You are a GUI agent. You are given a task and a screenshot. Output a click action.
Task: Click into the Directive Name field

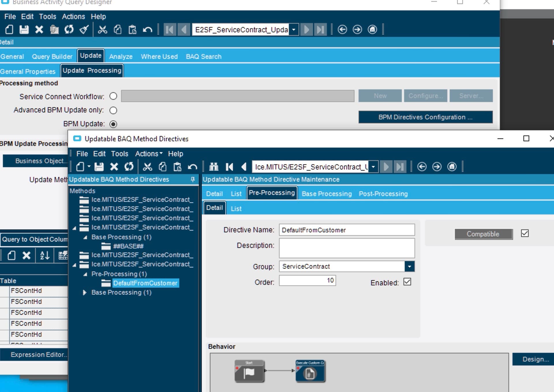[x=347, y=230]
